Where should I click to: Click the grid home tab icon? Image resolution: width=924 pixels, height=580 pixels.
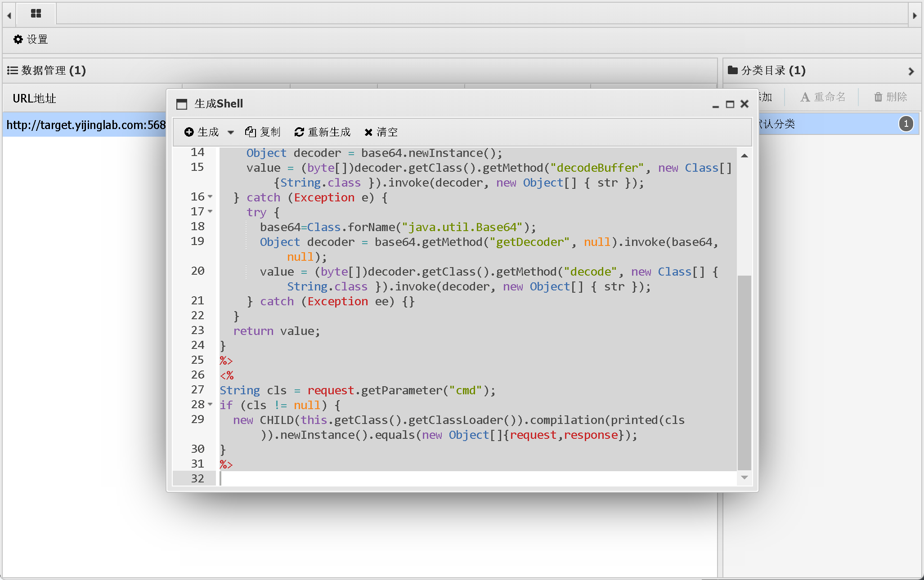36,13
